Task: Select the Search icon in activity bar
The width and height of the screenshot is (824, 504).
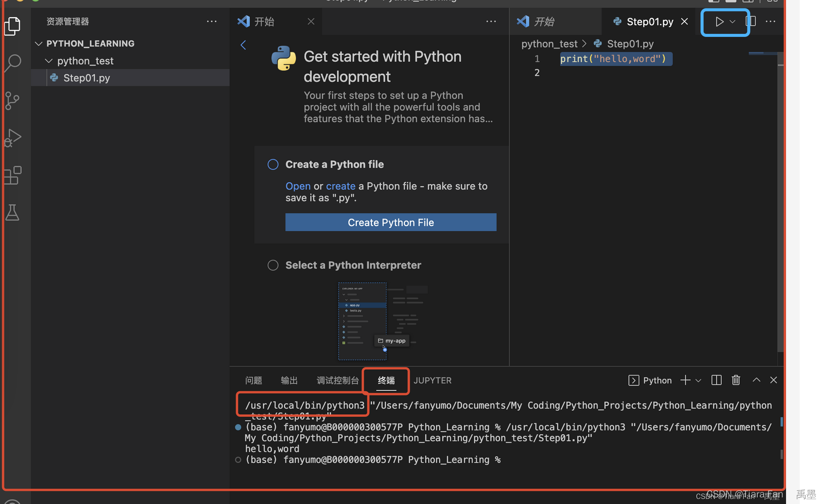Action: pos(12,63)
